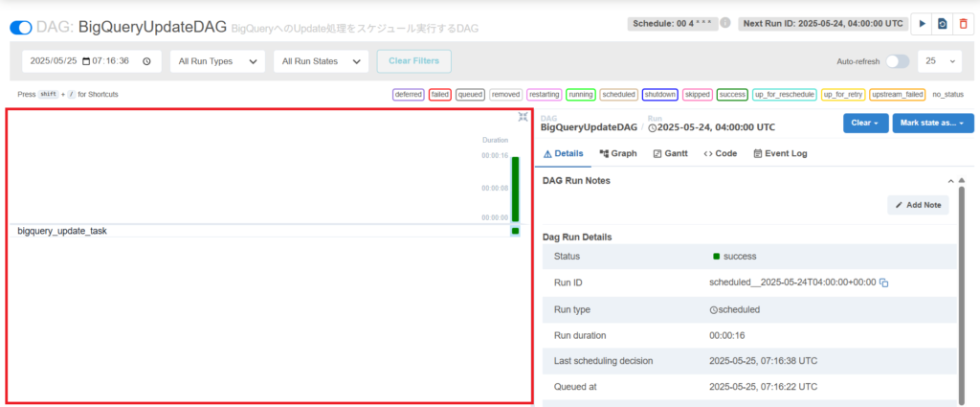Click the Add Note button
Viewport: 980px width, 407px height.
click(x=918, y=205)
